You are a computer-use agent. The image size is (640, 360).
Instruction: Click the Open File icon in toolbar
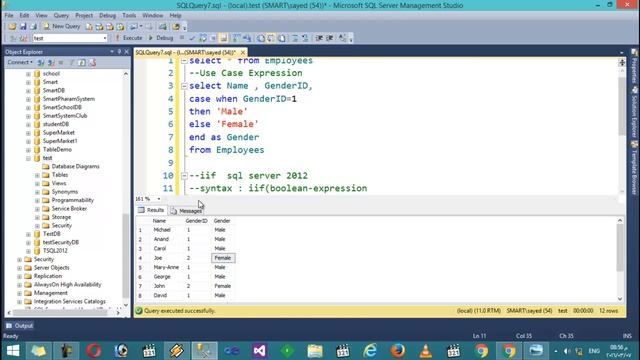click(12, 27)
